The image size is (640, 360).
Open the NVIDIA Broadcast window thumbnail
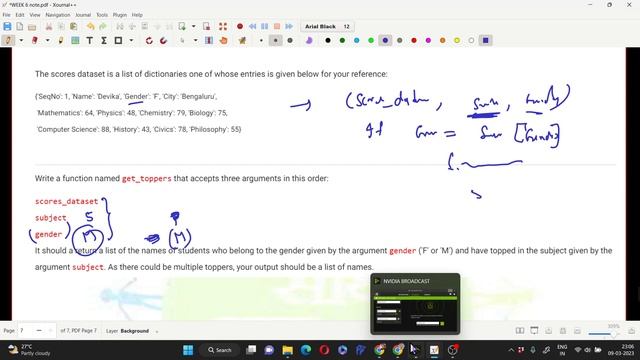pyautogui.click(x=415, y=304)
